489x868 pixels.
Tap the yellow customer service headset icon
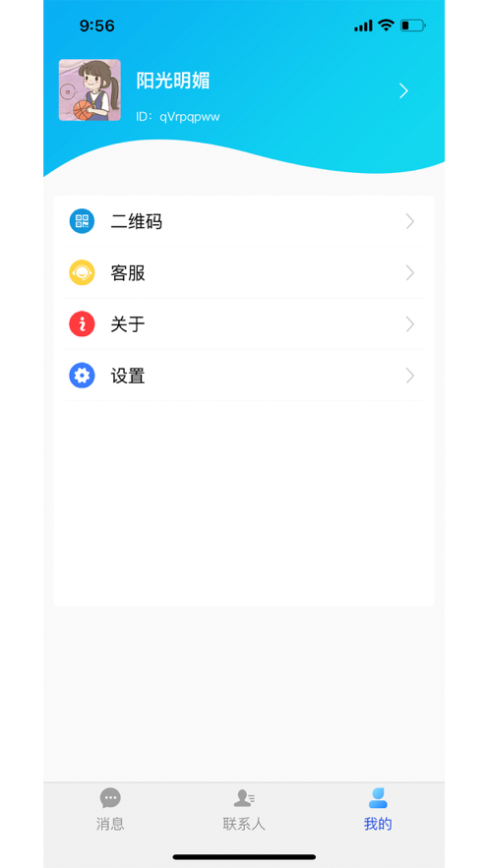click(x=82, y=272)
